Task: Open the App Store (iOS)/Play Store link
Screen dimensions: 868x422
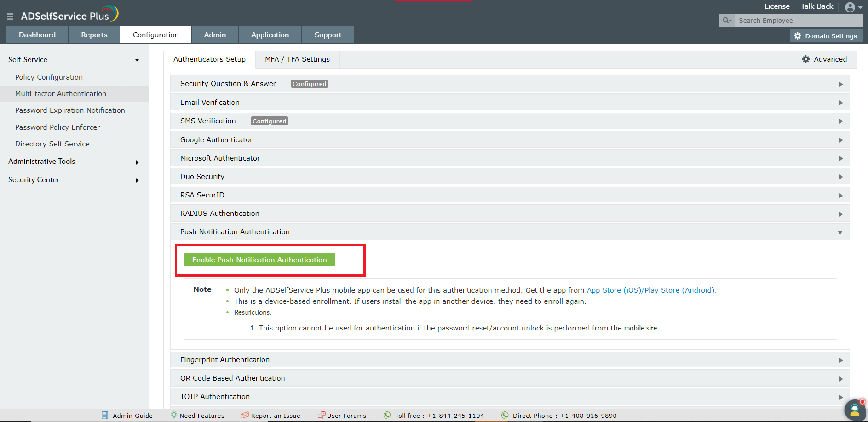Action: tap(651, 290)
